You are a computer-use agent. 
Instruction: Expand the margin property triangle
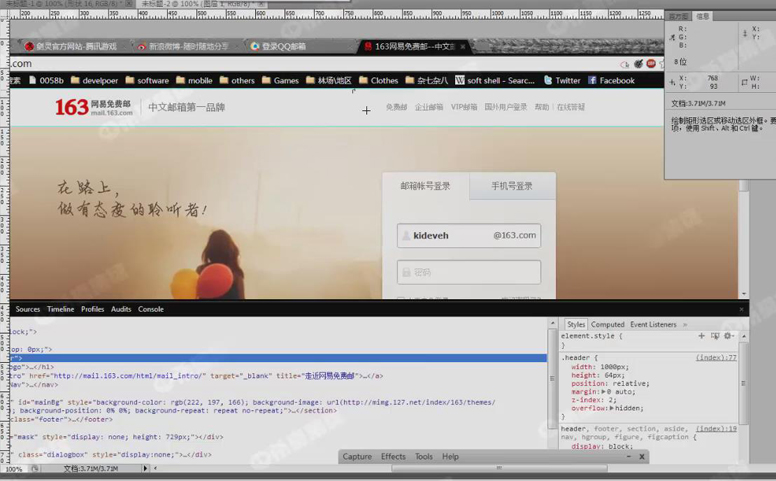tap(606, 392)
